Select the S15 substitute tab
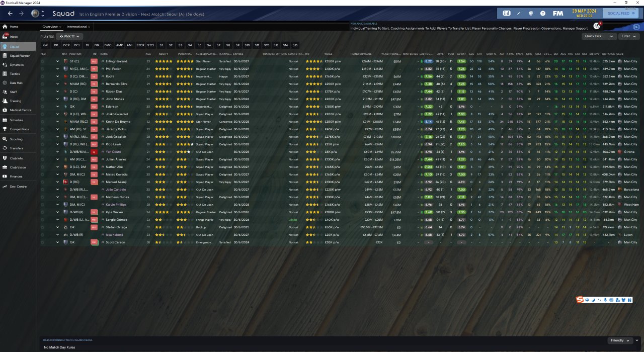Viewport: 644px width, 352px height. pyautogui.click(x=295, y=45)
